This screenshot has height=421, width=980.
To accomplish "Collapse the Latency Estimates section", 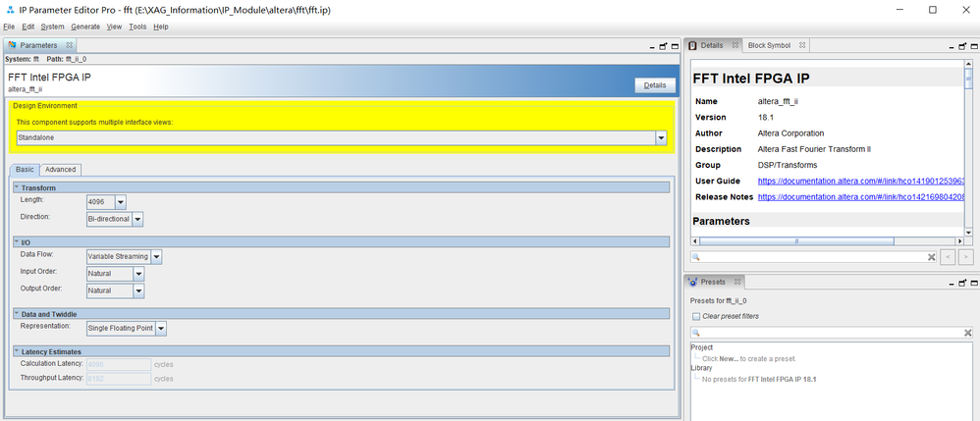I will (x=17, y=351).
